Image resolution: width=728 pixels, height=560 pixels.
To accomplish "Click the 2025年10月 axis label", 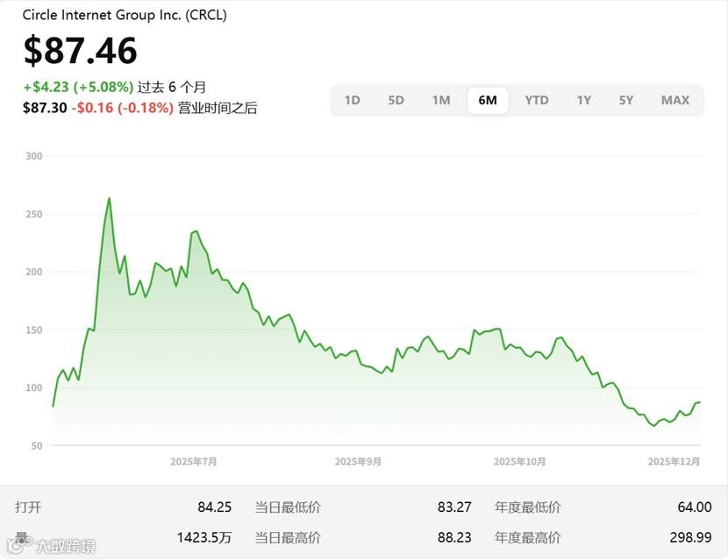I will (519, 461).
